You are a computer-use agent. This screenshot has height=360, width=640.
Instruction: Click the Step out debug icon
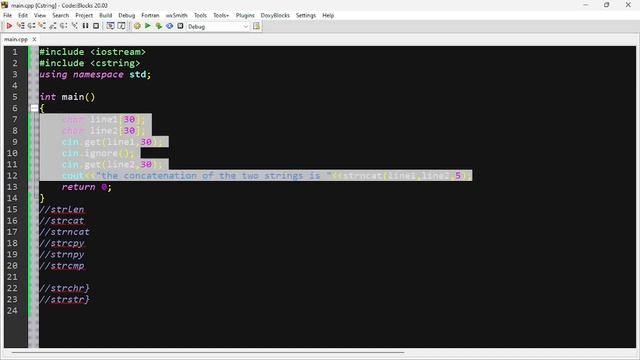[x=53, y=26]
